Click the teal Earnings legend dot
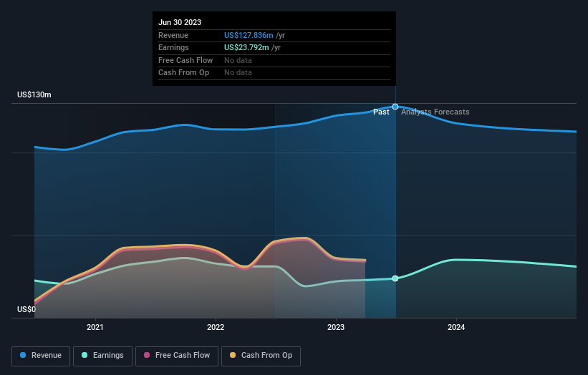Screen dimensions: 588x375 (85, 355)
